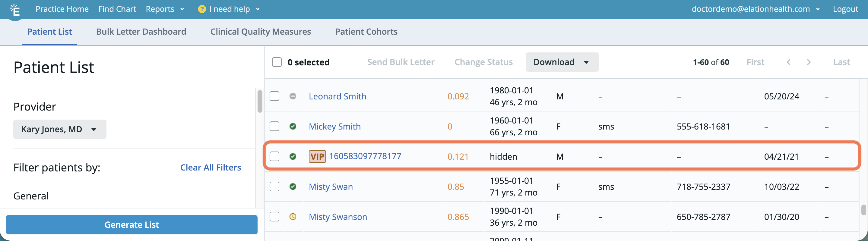
Task: Tick the checkbox for Misty Swanson
Action: (275, 216)
